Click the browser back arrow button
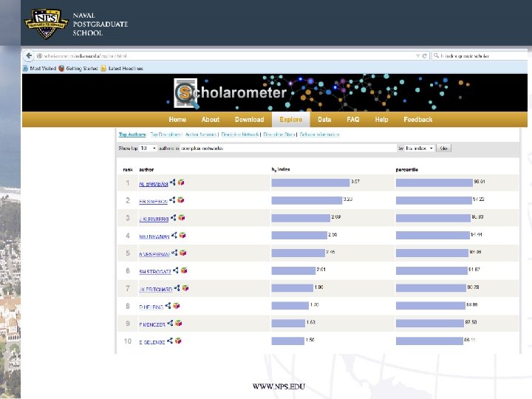The image size is (532, 399). coord(29,55)
